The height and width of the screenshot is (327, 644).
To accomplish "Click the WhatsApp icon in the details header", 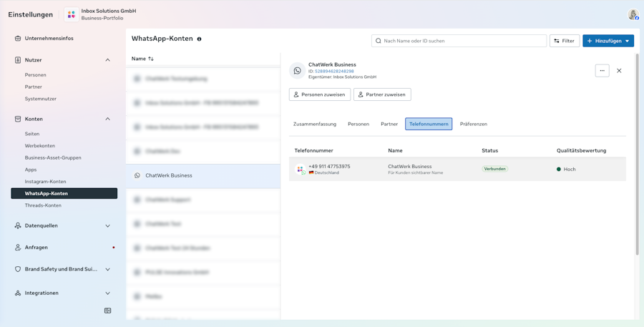I will [298, 71].
